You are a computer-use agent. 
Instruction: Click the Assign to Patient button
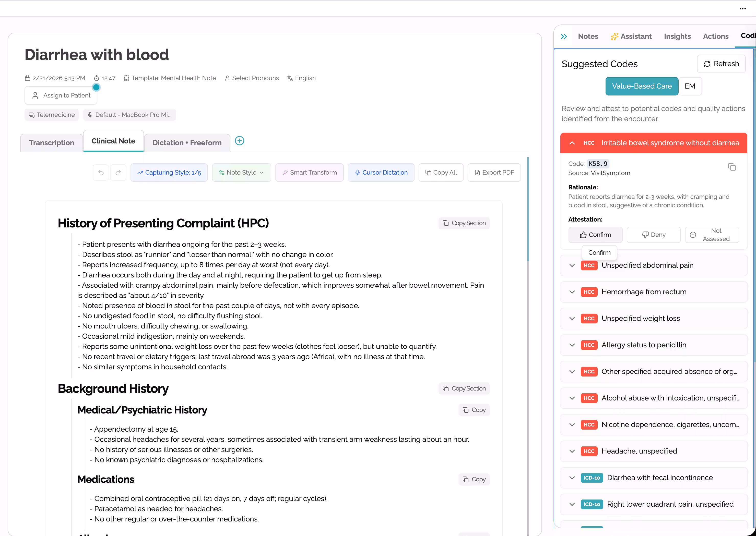click(61, 95)
